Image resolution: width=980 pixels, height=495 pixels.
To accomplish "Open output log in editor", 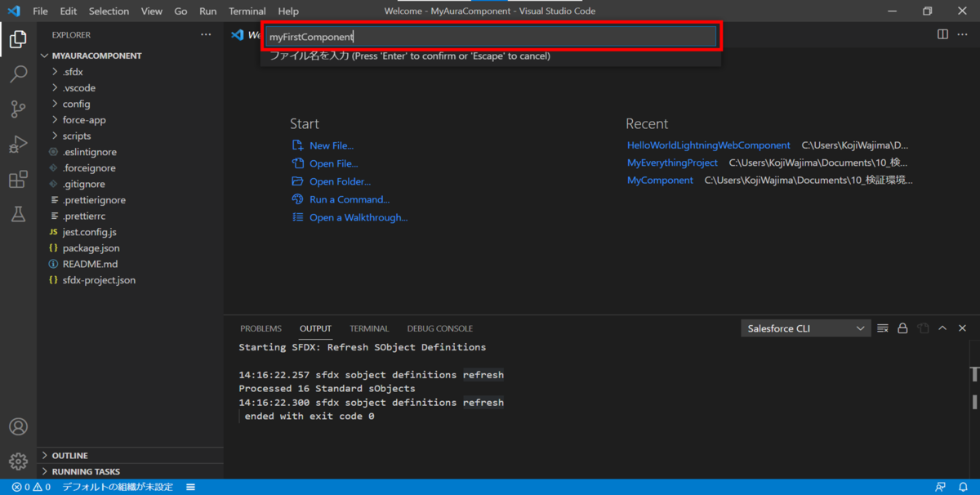I will tap(923, 328).
